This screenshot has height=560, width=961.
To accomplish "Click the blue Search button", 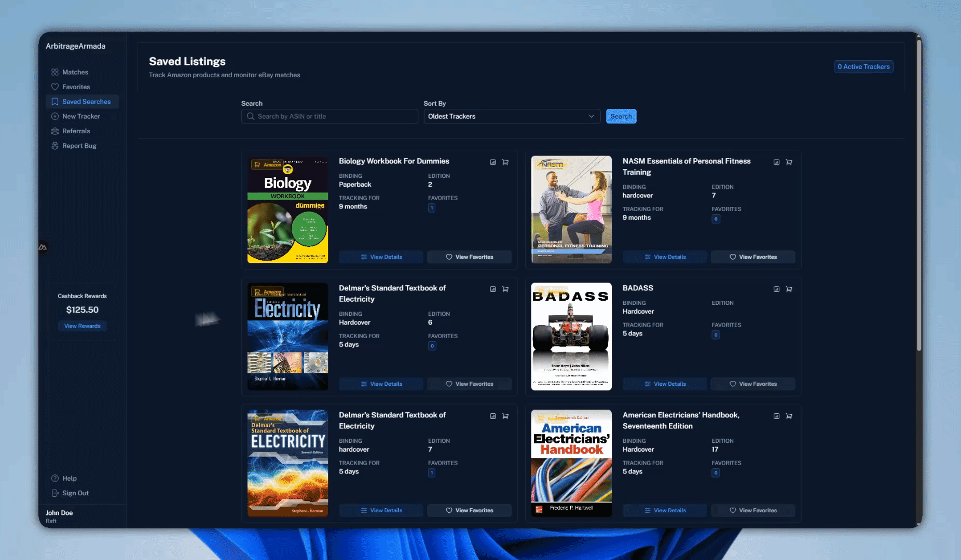I will point(621,116).
